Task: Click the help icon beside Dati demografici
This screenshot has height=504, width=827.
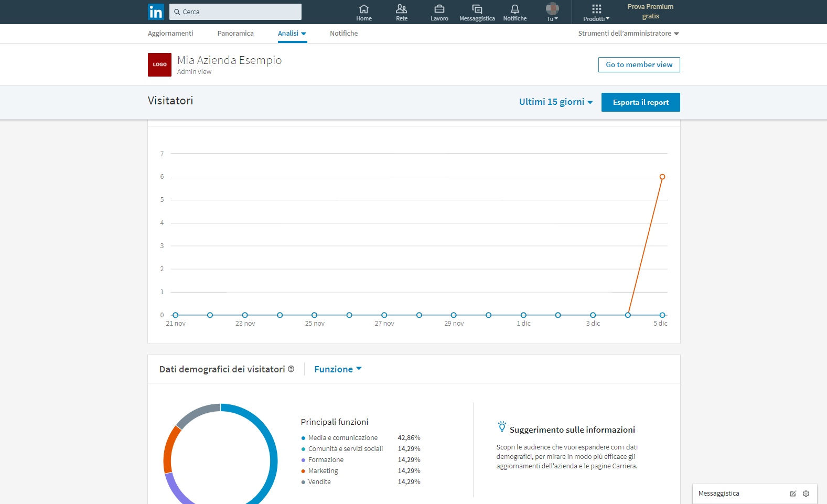Action: click(x=291, y=369)
